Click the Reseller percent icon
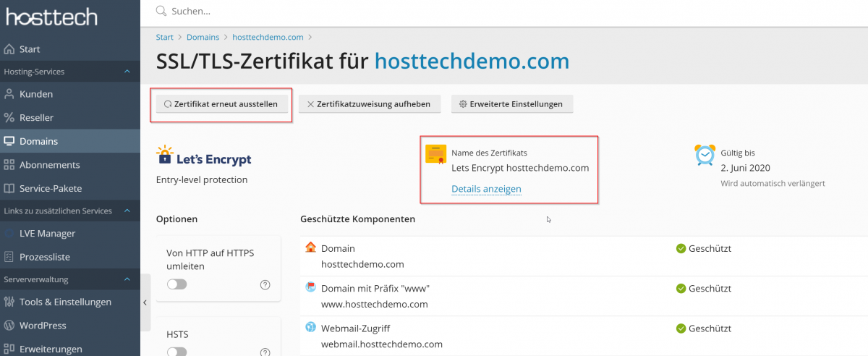The height and width of the screenshot is (356, 868). 9,117
